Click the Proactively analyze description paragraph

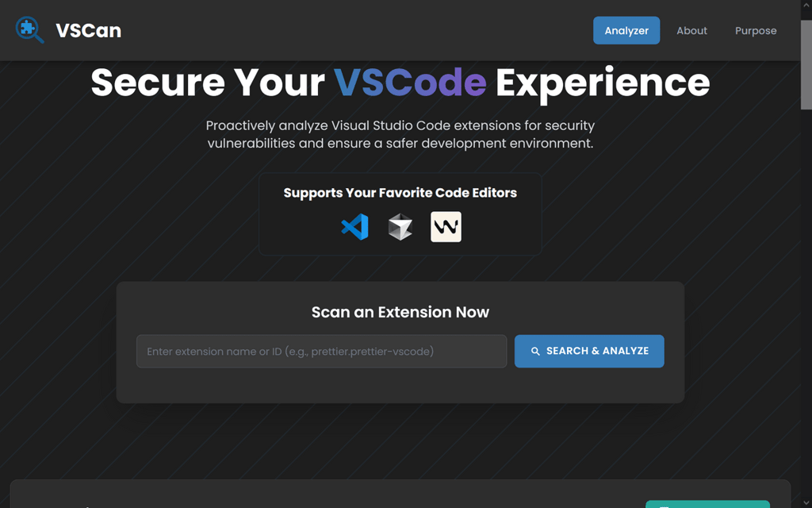click(400, 134)
